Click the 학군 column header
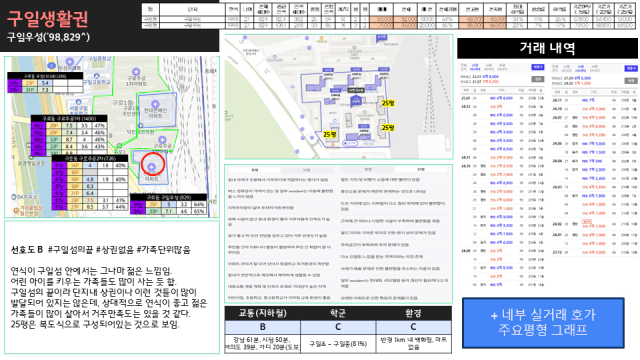The image size is (640, 360). coord(338,313)
